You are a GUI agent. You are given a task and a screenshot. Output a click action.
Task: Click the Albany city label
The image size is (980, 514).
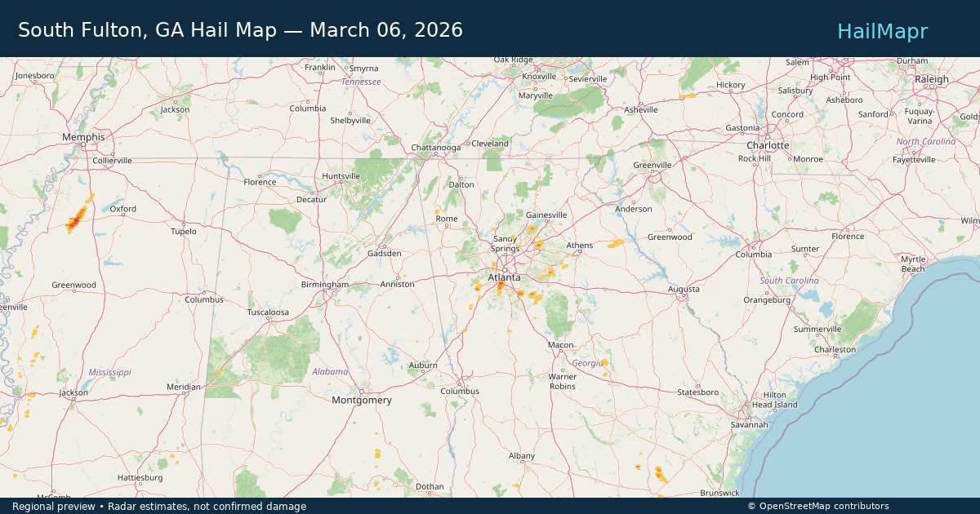pos(522,456)
